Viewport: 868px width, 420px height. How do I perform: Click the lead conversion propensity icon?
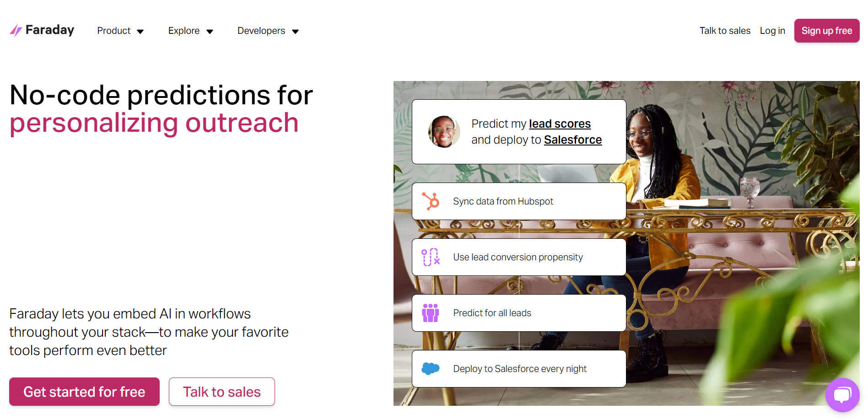tap(431, 257)
